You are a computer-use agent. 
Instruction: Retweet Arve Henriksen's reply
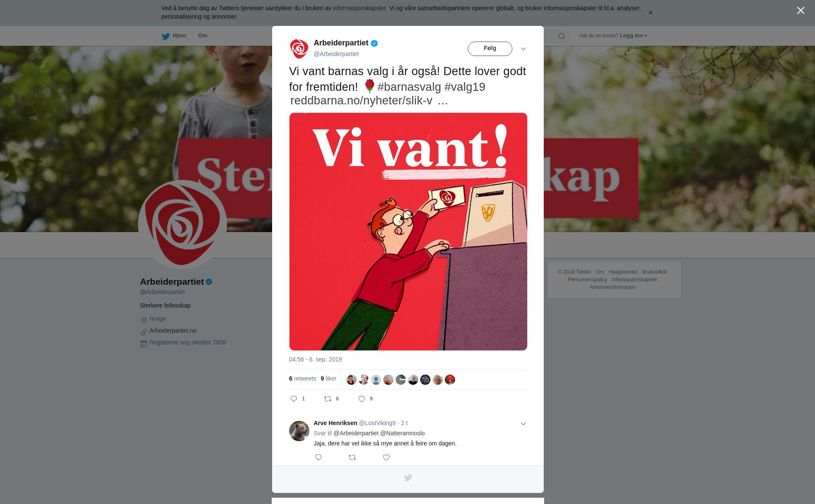352,457
